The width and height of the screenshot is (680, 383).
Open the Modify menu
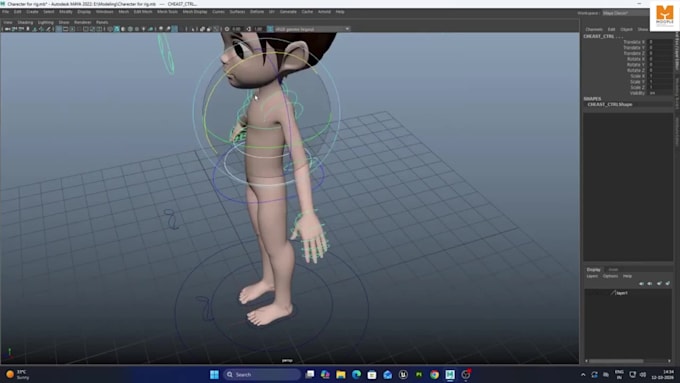coord(65,12)
